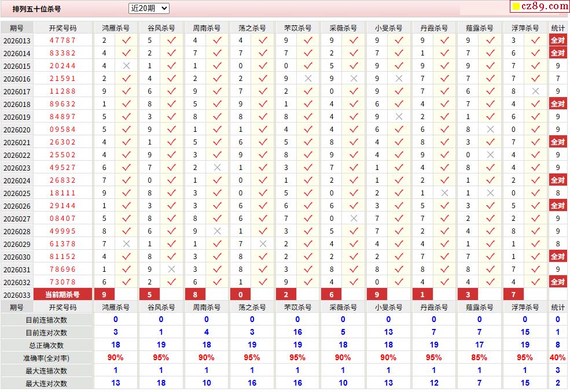Click the 全对 badge in row 2026024

(x=558, y=180)
